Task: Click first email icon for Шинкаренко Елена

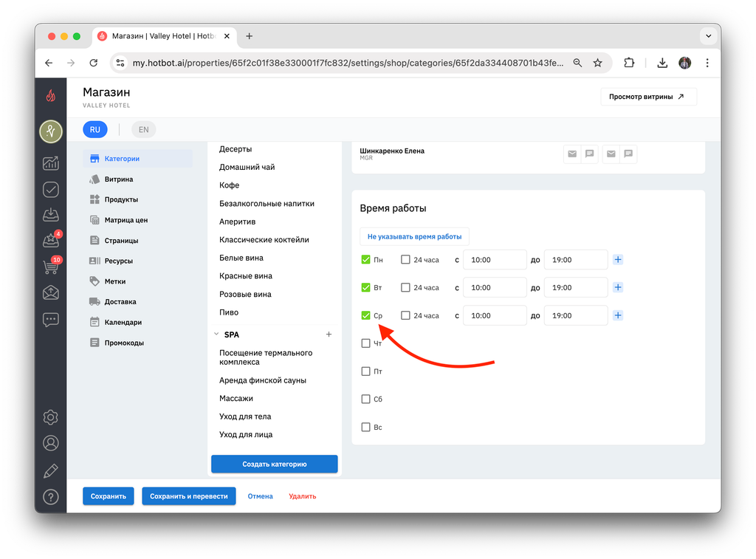Action: pyautogui.click(x=572, y=154)
